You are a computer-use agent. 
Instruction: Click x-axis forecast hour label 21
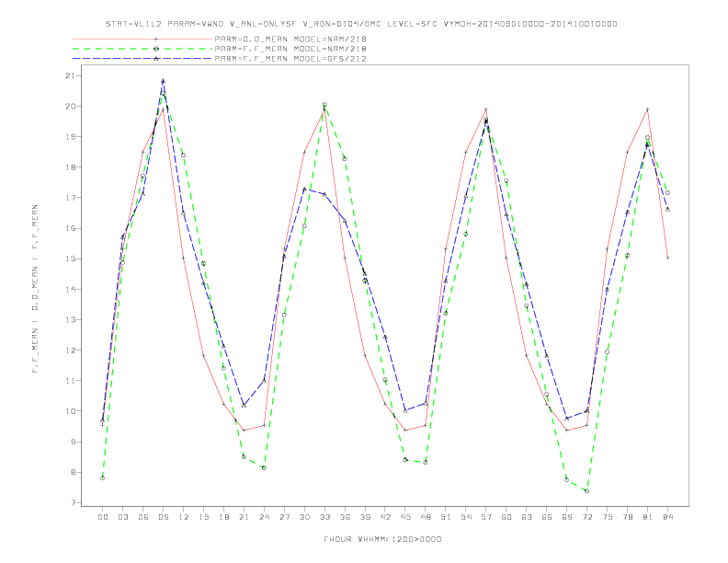(x=244, y=517)
